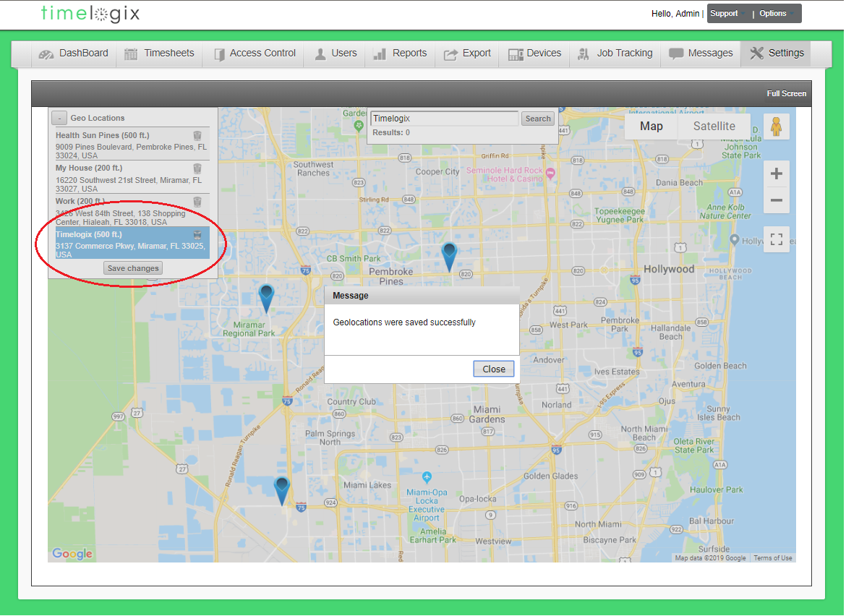This screenshot has width=846, height=616.
Task: Click the Miami-Opa Locka airport marker
Action: (427, 477)
